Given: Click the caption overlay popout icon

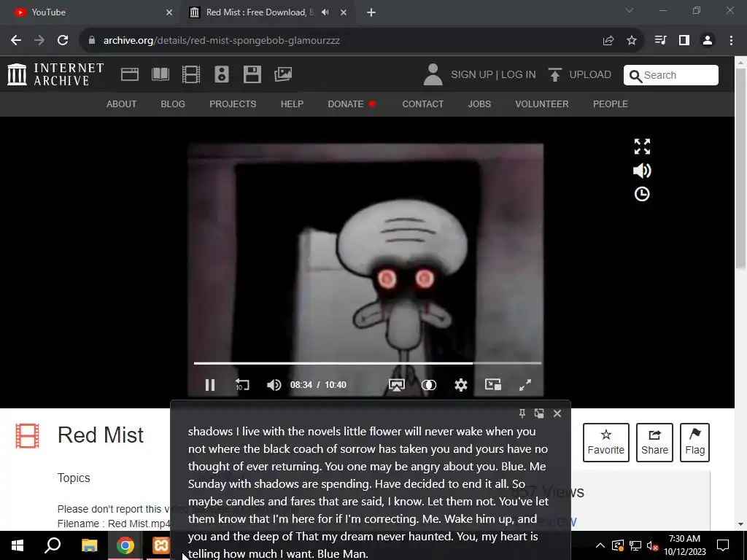Looking at the screenshot, I should click(x=539, y=413).
